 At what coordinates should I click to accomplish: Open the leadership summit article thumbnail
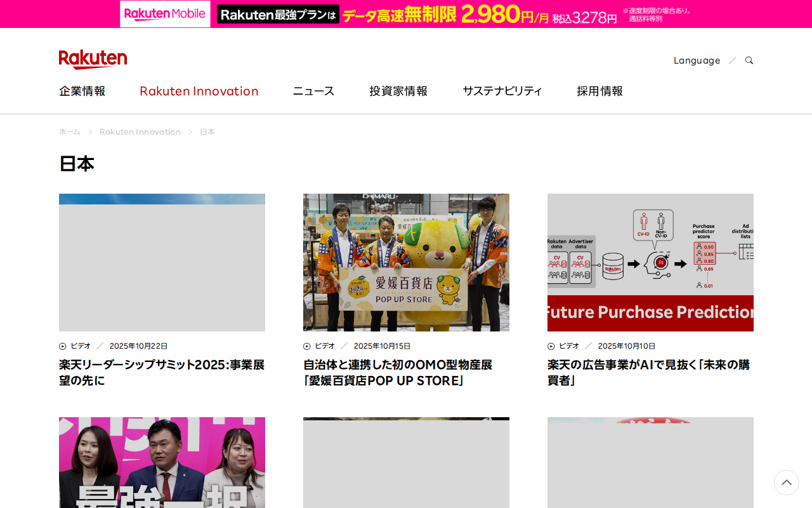pos(162,262)
